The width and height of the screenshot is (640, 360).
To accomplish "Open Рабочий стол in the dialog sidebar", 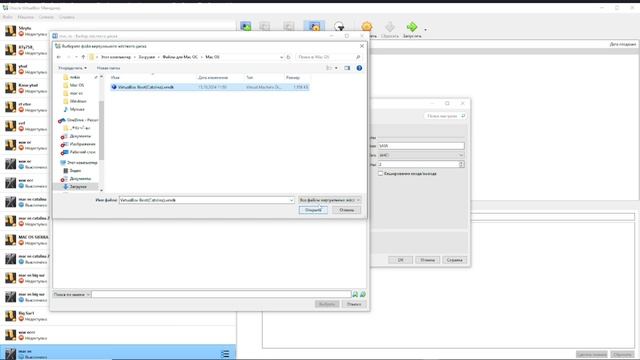I will pyautogui.click(x=78, y=152).
